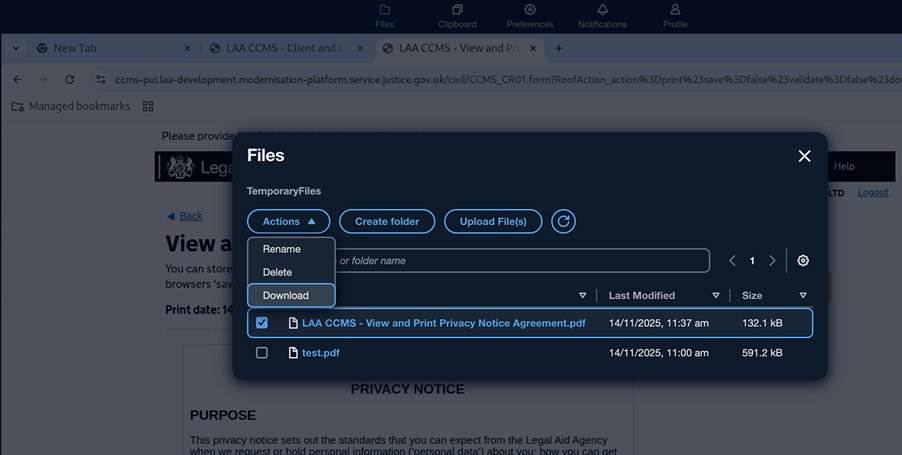Open the Files panel icon
Image resolution: width=902 pixels, height=455 pixels.
coord(384,11)
